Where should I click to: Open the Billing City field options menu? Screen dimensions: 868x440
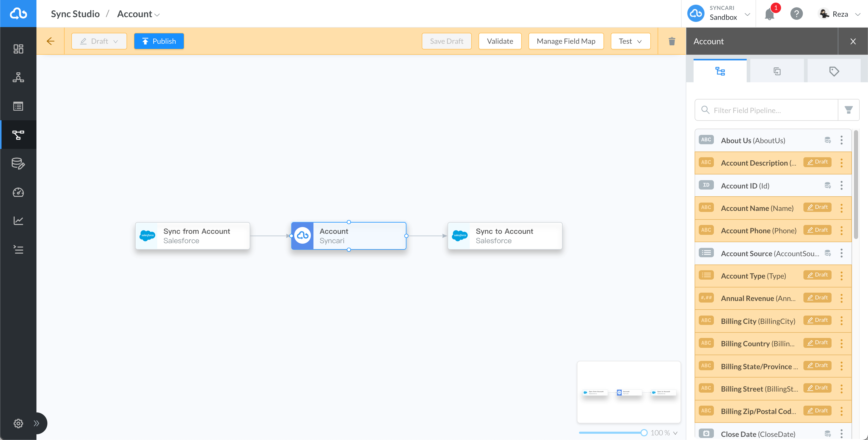coord(841,321)
